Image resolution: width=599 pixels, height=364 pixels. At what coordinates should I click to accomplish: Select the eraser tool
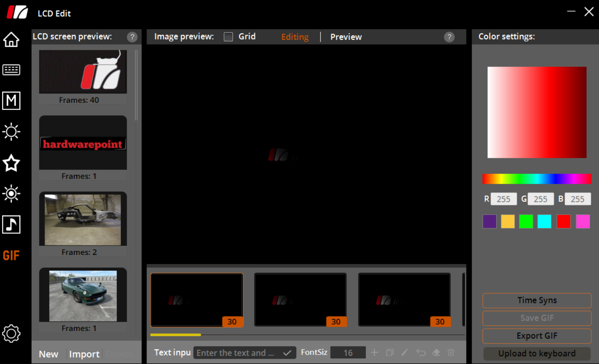coord(436,352)
